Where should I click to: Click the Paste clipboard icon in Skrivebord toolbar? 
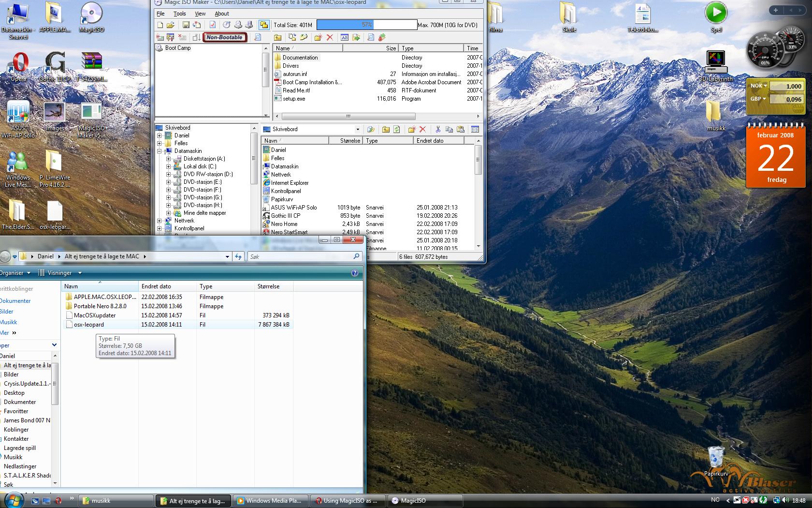click(x=461, y=129)
